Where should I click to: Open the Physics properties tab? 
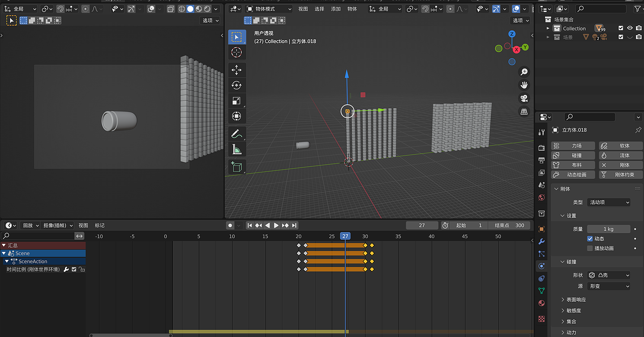click(541, 266)
